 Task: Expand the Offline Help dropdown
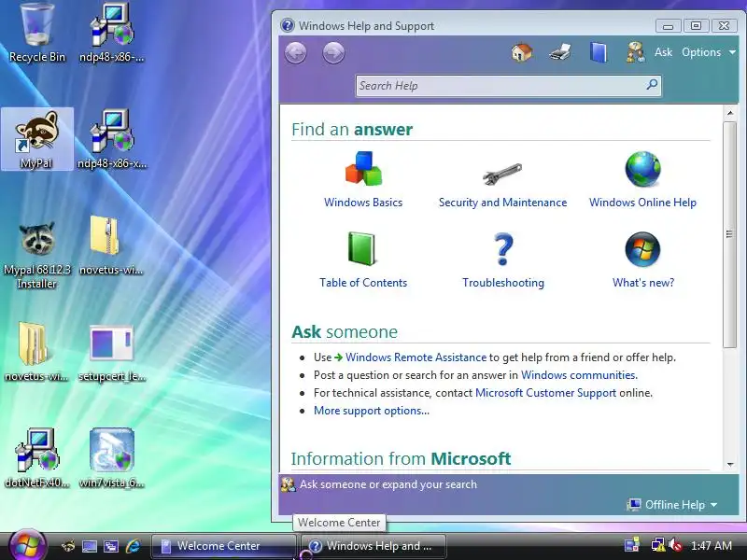point(672,505)
